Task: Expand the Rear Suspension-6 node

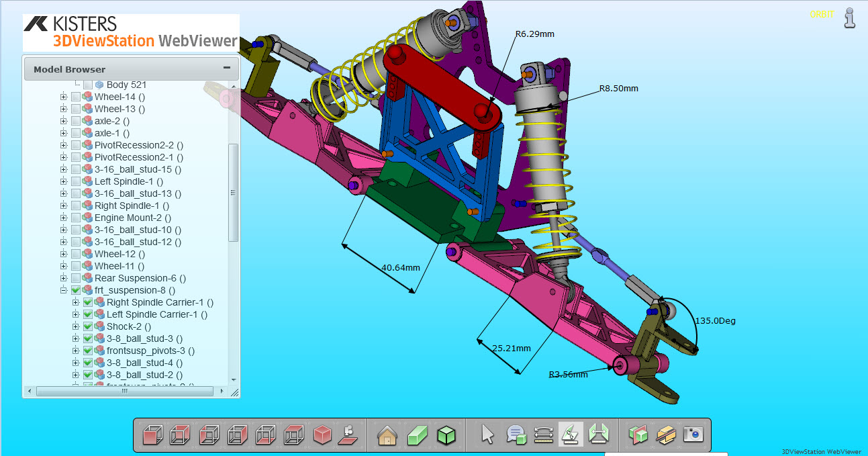Action: coord(64,278)
